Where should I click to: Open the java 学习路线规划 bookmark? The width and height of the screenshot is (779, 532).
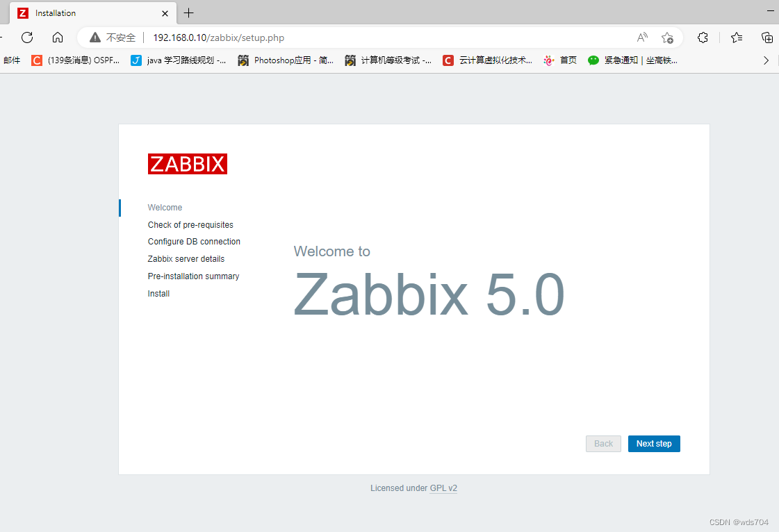click(178, 60)
